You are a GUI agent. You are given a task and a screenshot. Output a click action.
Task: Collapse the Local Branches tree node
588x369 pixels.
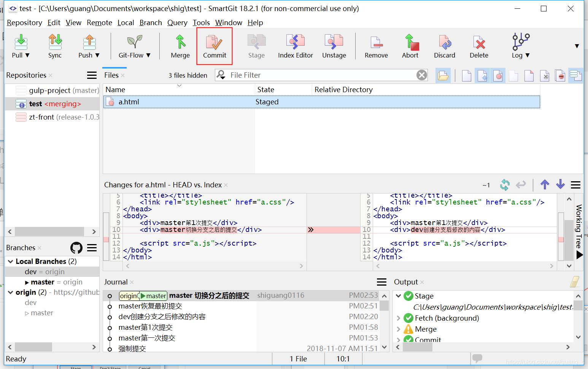point(11,262)
